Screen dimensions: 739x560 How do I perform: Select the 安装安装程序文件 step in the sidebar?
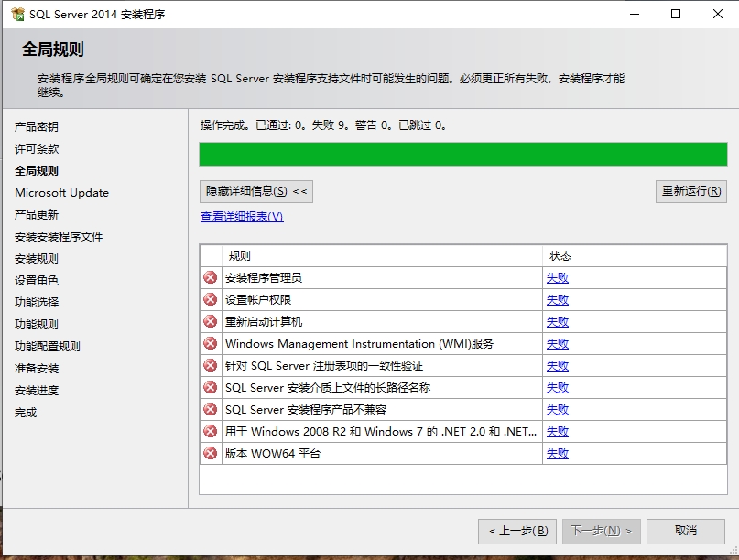coord(59,236)
